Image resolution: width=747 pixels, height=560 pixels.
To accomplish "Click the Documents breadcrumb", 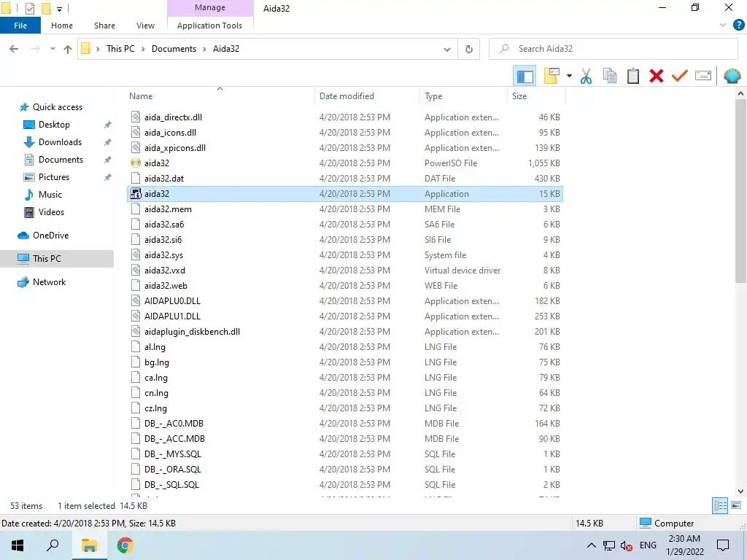I will pos(174,49).
